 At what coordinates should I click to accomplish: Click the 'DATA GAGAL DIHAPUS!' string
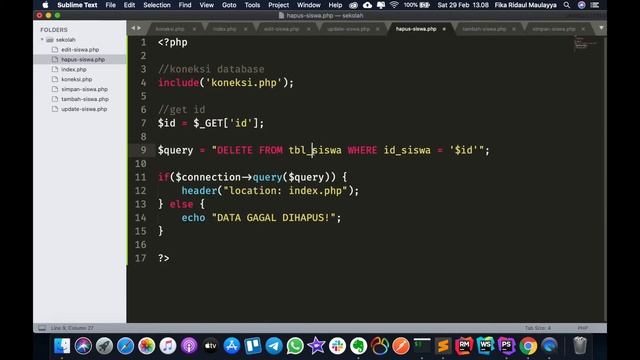pos(273,218)
